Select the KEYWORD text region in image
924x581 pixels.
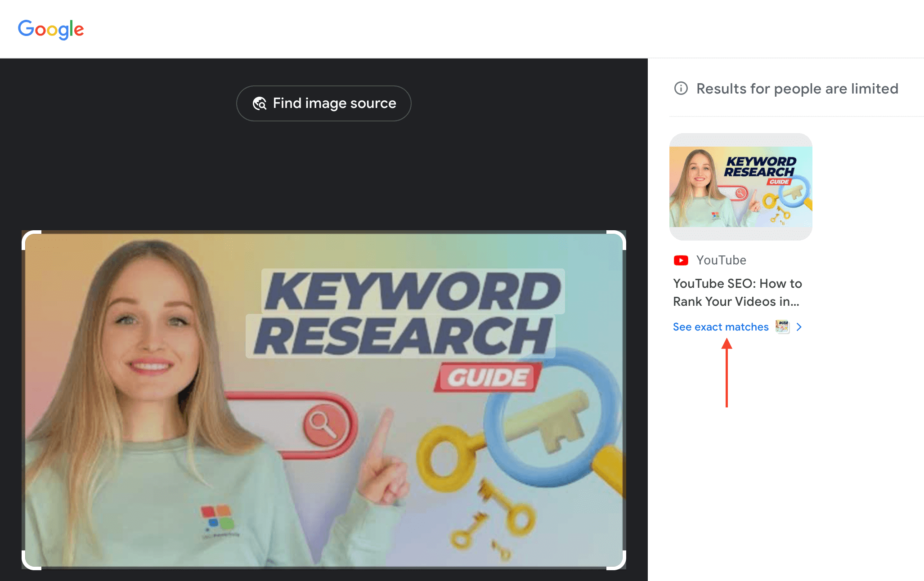click(413, 291)
